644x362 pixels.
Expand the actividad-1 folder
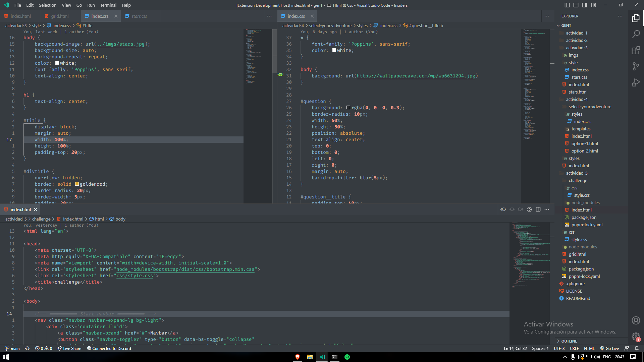pos(576,33)
